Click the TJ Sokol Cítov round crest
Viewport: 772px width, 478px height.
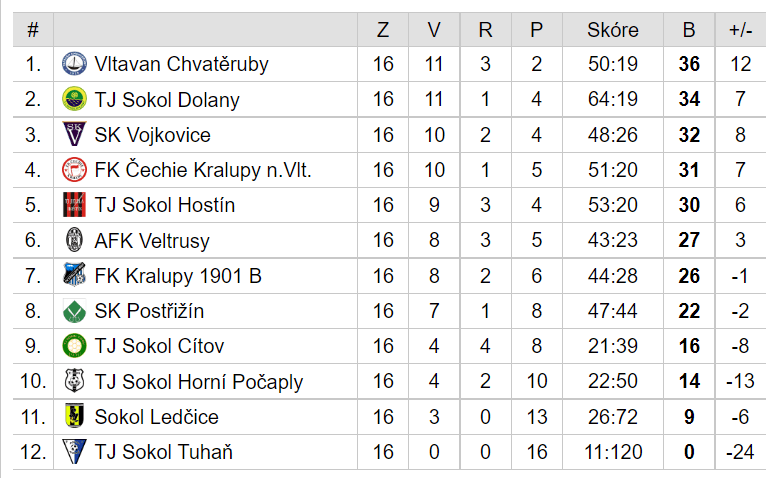74,346
